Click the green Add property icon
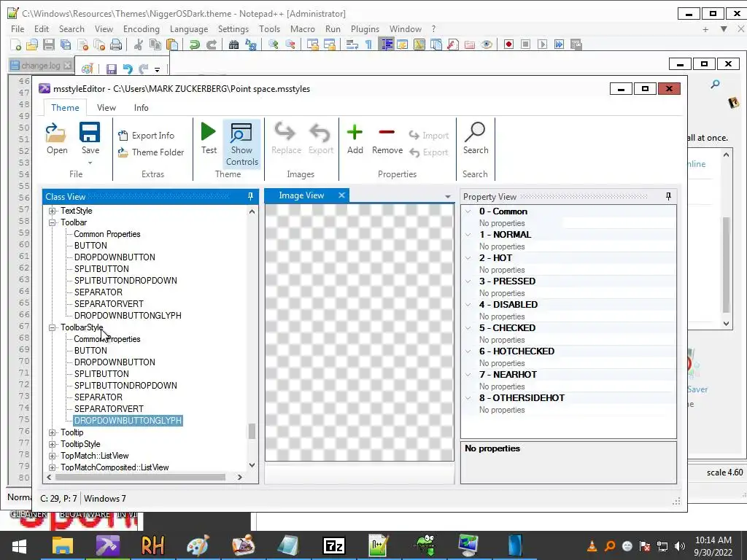Screen dimensions: 747x560 [355, 139]
